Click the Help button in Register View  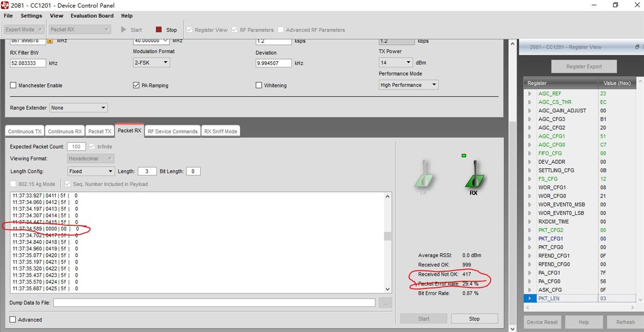pos(584,322)
